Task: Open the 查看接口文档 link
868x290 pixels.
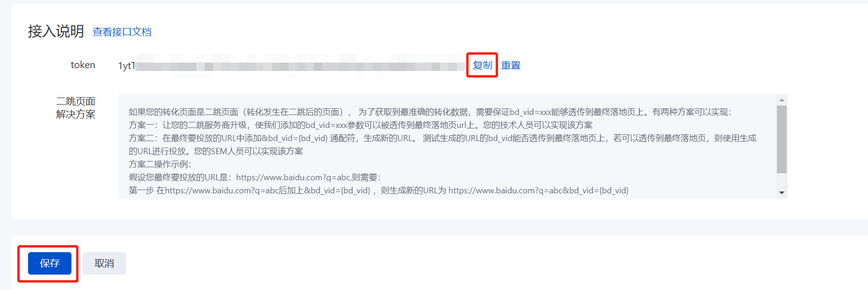Action: (x=122, y=32)
